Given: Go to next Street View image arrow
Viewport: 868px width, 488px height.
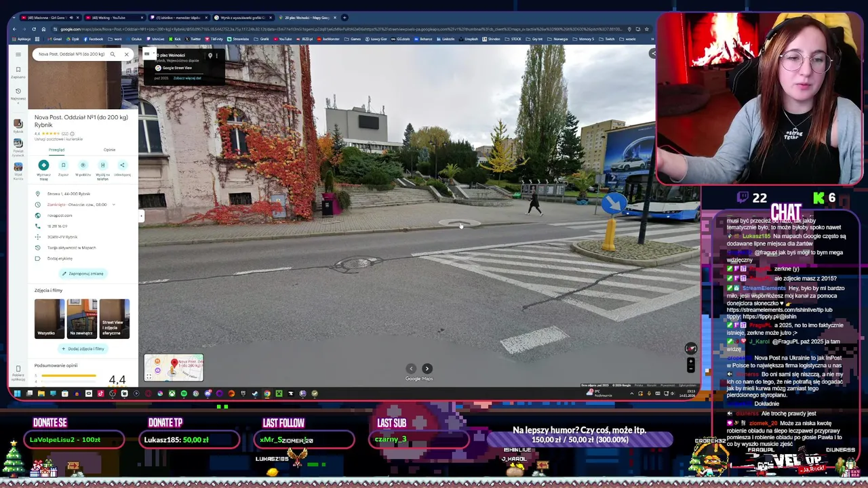Looking at the screenshot, I should tap(427, 369).
